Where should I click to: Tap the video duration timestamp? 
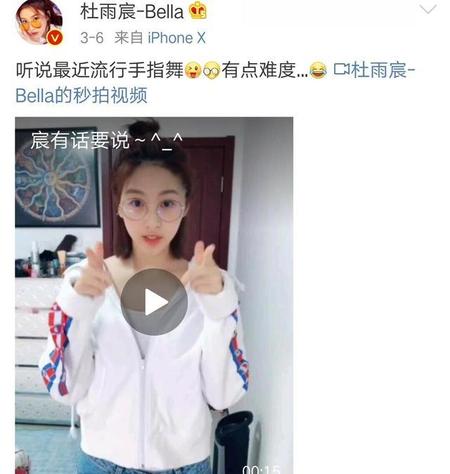point(262,470)
